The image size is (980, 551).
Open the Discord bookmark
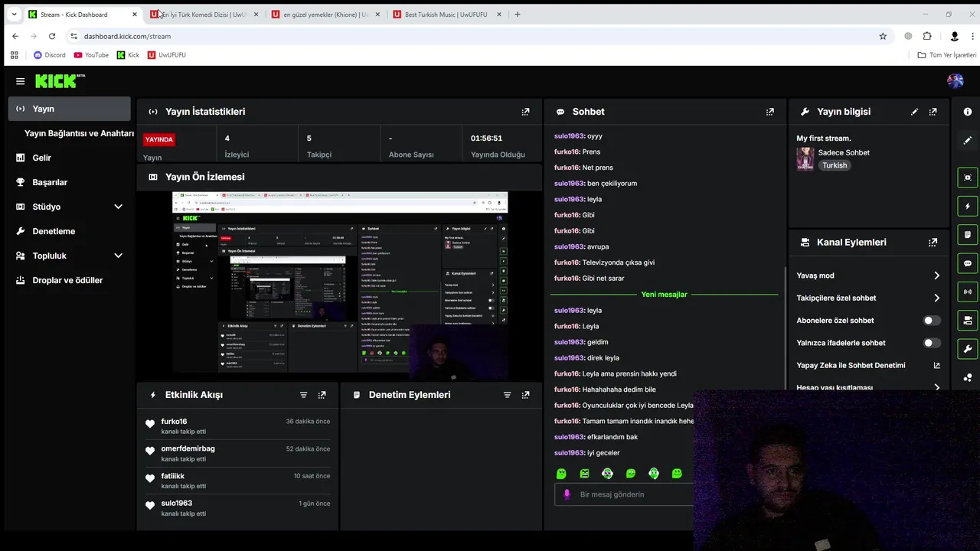coord(49,55)
